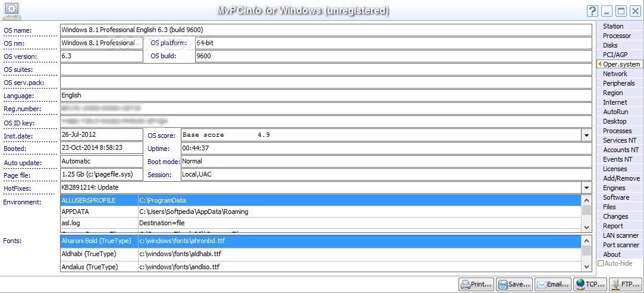644x293 pixels.
Task: Click the OS name value field
Action: (326, 30)
